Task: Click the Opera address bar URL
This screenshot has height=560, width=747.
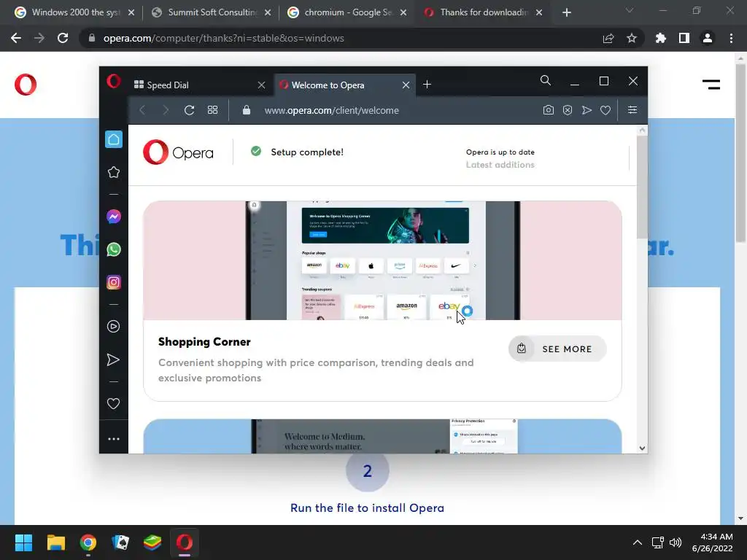Action: 332,111
